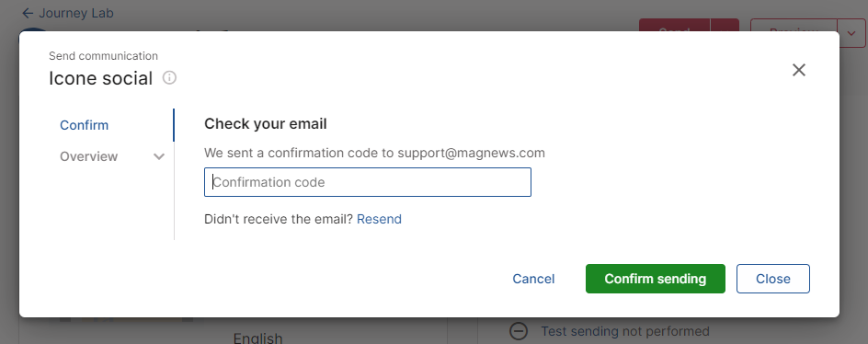
Task: Click the English language label
Action: [258, 338]
